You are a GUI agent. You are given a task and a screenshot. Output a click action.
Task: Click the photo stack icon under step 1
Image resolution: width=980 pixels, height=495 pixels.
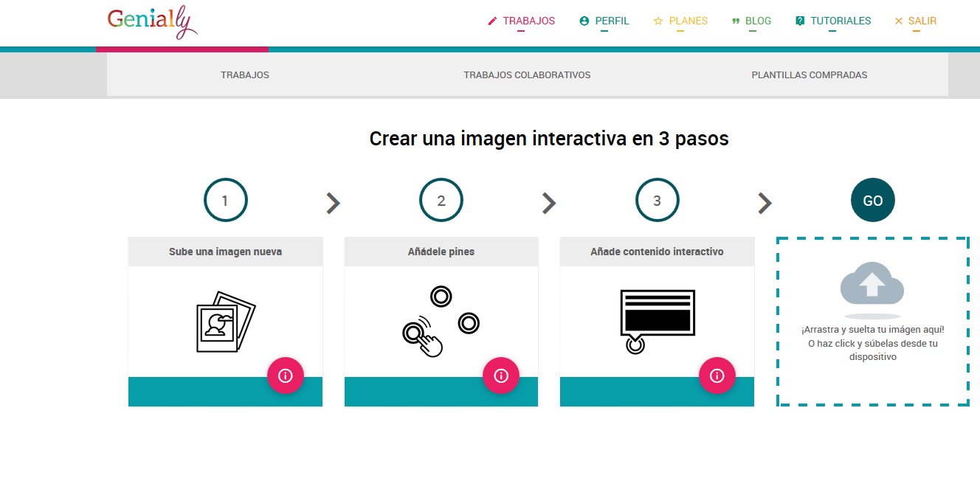pos(223,322)
